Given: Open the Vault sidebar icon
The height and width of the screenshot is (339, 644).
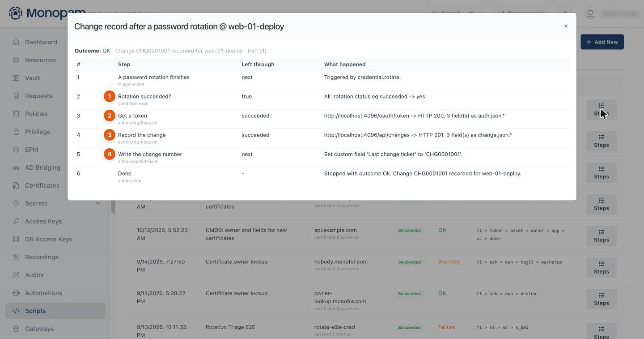Looking at the screenshot, I should (16, 78).
